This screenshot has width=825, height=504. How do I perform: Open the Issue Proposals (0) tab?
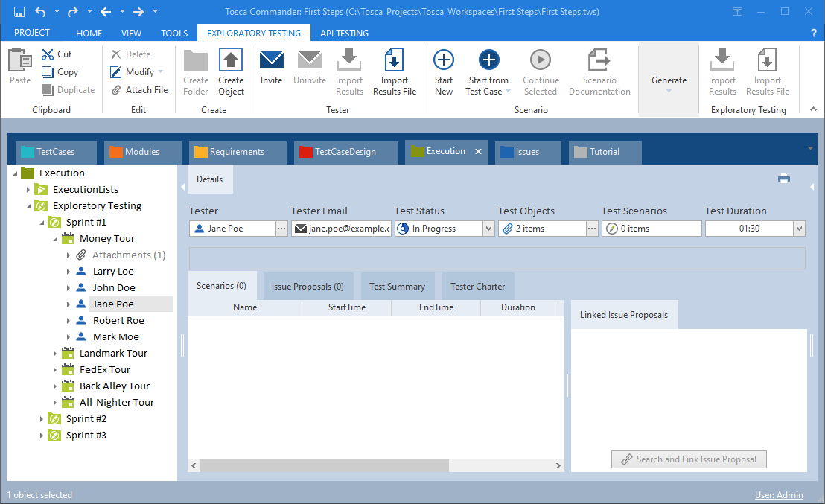pos(308,286)
